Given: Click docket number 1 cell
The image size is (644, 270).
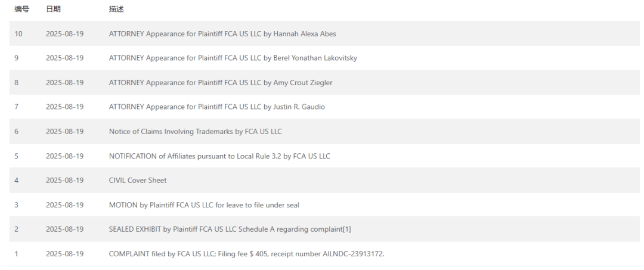Looking at the screenshot, I should (17, 254).
